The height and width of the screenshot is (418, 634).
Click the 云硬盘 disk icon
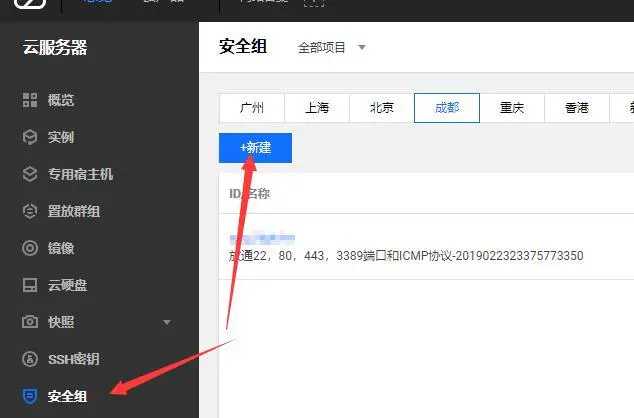click(30, 285)
